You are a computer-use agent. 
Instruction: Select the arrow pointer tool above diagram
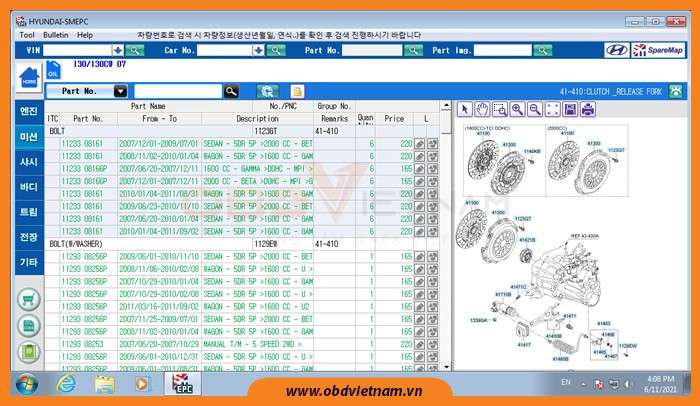(465, 109)
